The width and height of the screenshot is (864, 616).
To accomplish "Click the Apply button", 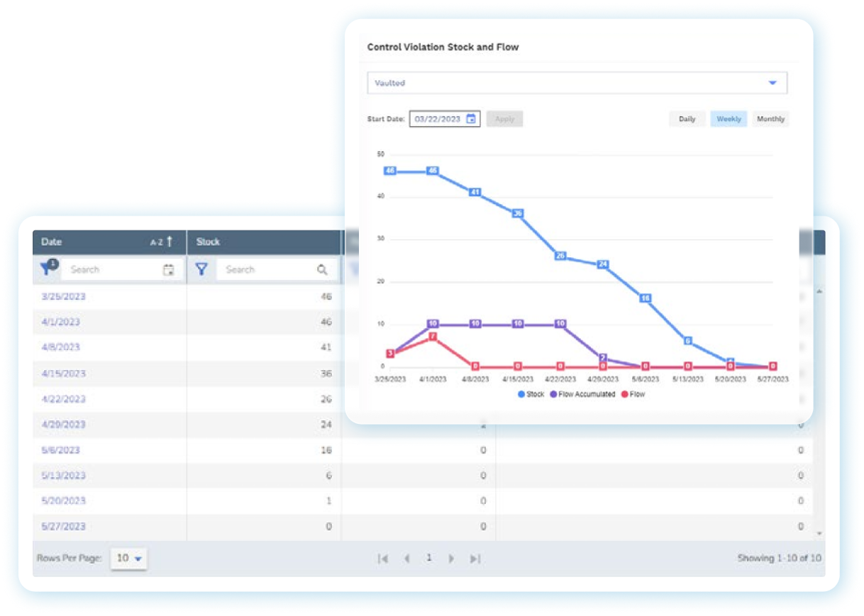I will (504, 119).
